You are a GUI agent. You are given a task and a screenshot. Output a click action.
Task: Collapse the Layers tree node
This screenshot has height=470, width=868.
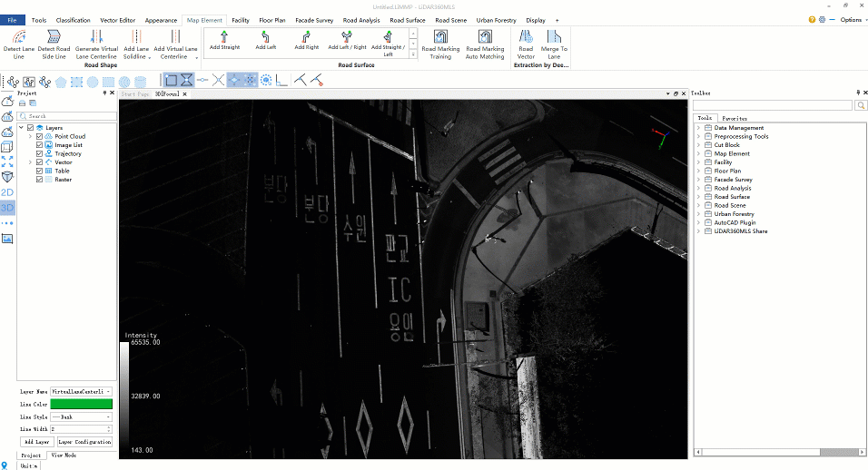22,128
